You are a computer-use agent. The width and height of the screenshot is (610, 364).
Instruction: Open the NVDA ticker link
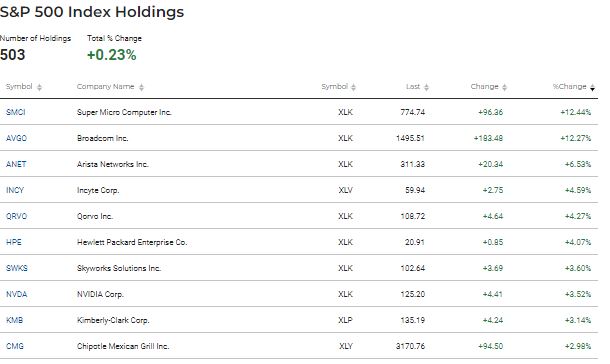point(16,295)
